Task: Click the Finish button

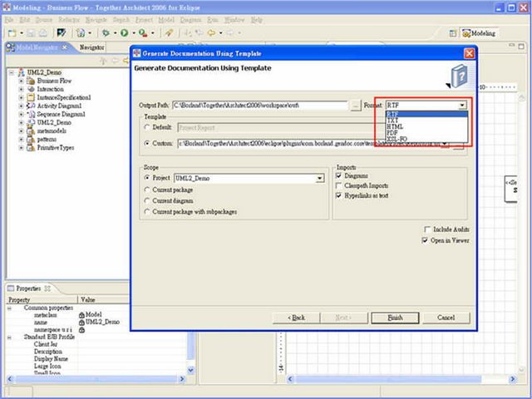Action: point(395,318)
